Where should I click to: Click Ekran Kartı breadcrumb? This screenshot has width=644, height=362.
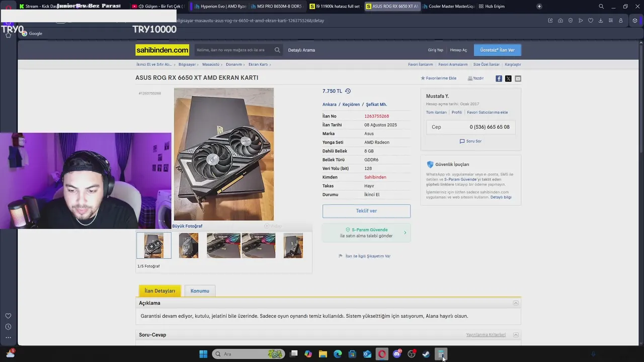258,64
